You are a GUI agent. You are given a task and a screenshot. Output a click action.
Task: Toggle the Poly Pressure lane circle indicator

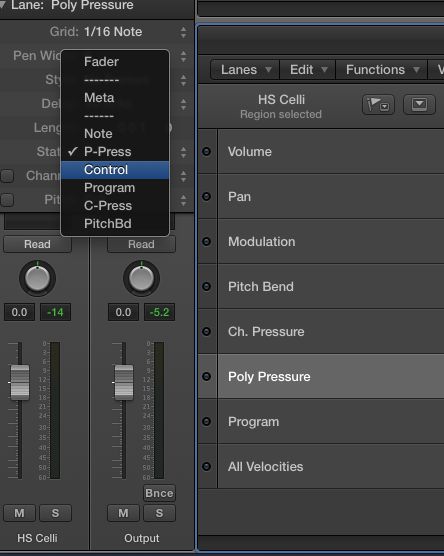pyautogui.click(x=206, y=377)
